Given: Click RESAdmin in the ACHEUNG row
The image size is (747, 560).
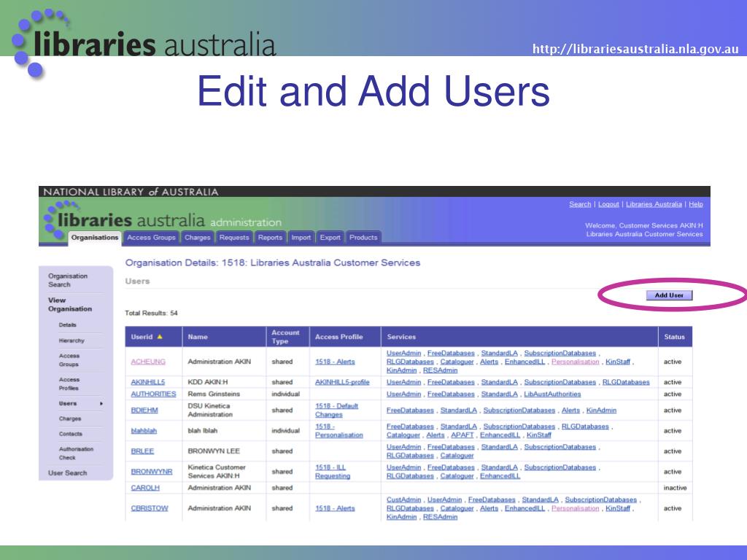Looking at the screenshot, I should click(x=440, y=370).
